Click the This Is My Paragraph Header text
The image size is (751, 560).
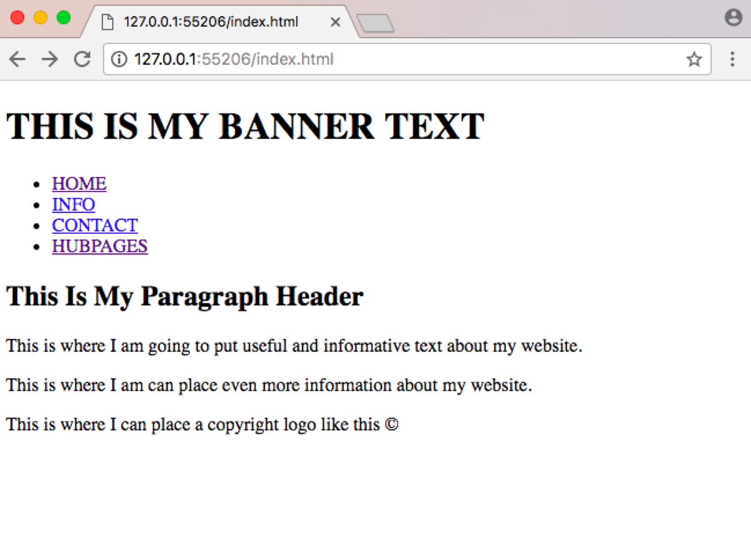pos(185,296)
